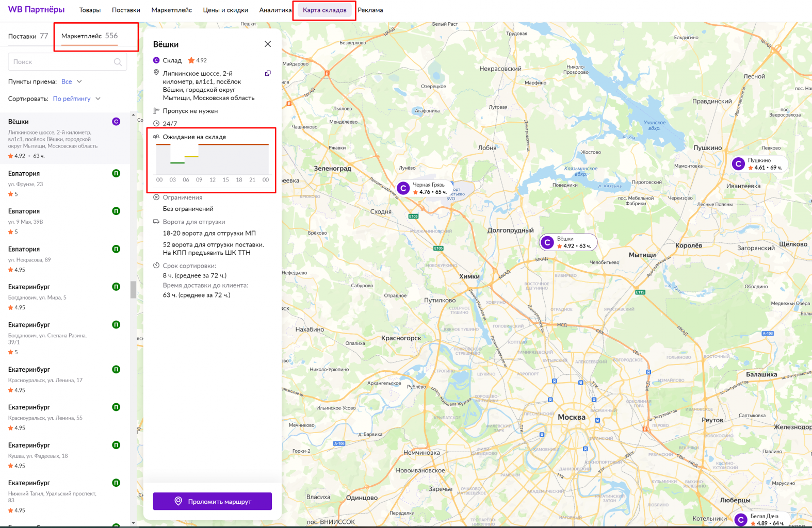Click green П badge for Кушва ул. Фадеевых
Screen dimensions: 812x528
point(116,445)
